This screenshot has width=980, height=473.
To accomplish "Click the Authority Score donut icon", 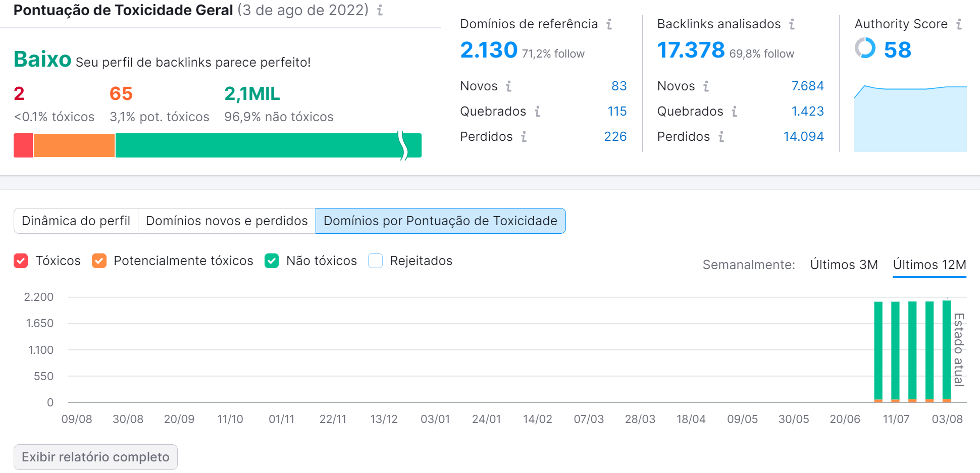I will click(865, 48).
